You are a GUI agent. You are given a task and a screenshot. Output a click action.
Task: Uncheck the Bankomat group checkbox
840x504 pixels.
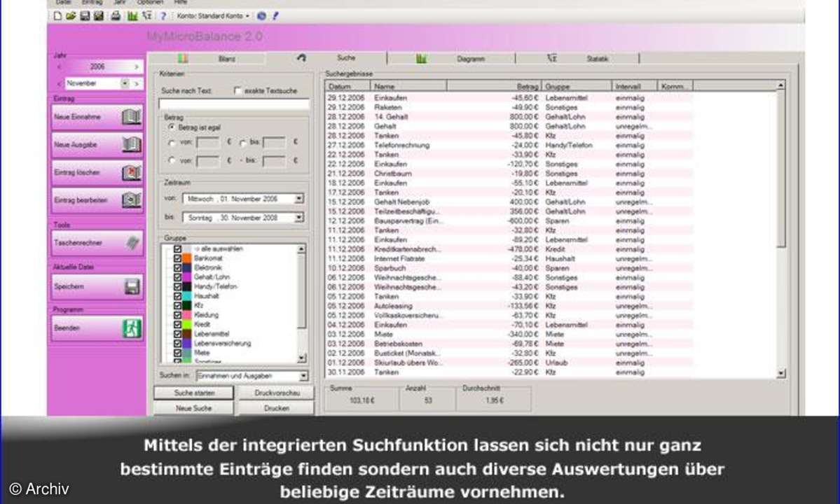point(177,258)
